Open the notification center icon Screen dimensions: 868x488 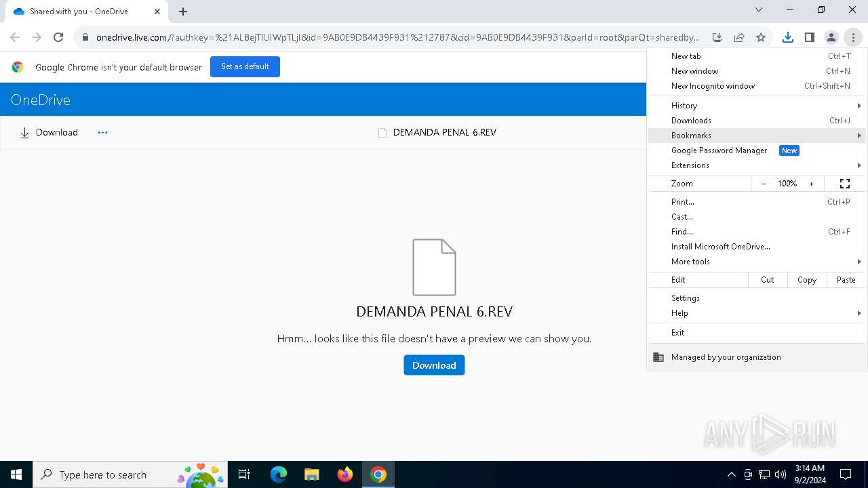[846, 474]
